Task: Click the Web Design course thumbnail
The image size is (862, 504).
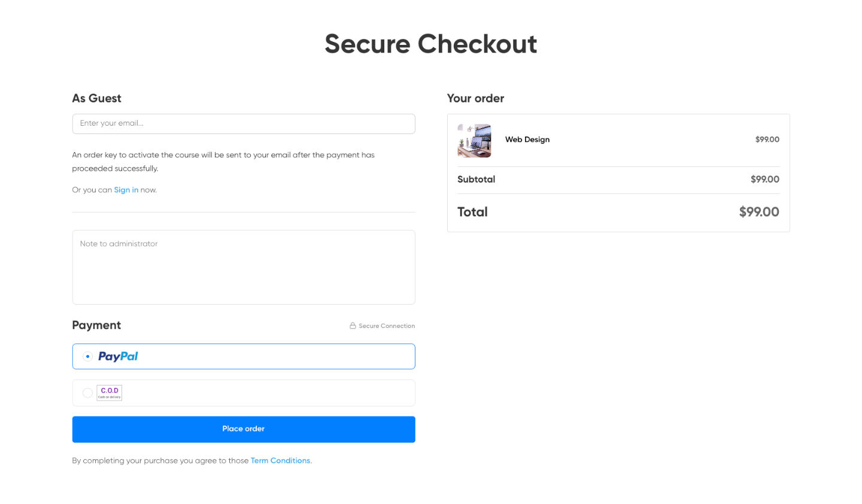Action: coord(474,141)
